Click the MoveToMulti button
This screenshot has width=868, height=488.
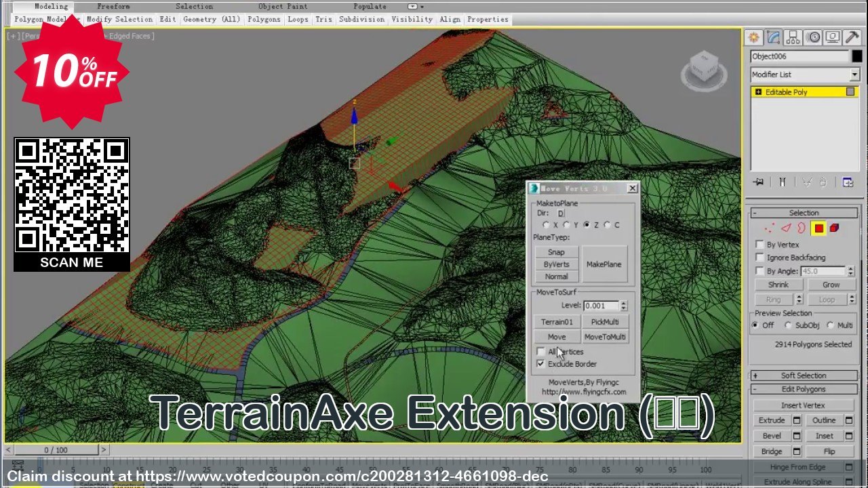tap(605, 337)
